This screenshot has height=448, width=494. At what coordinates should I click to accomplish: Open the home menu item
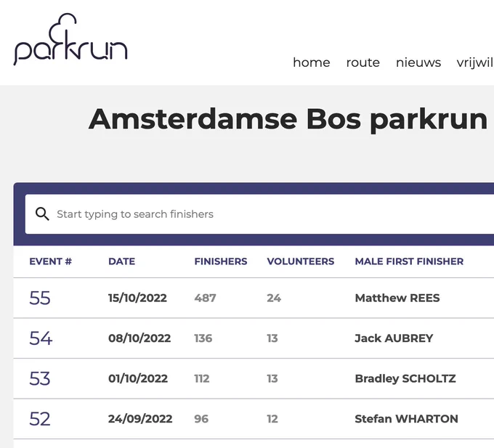click(x=311, y=62)
